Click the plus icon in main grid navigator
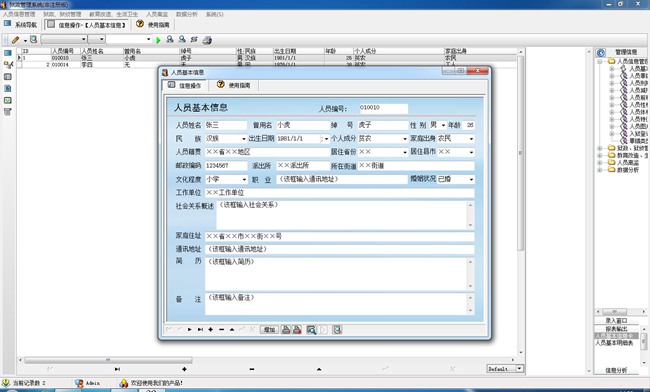The image size is (650, 392). tap(184, 369)
